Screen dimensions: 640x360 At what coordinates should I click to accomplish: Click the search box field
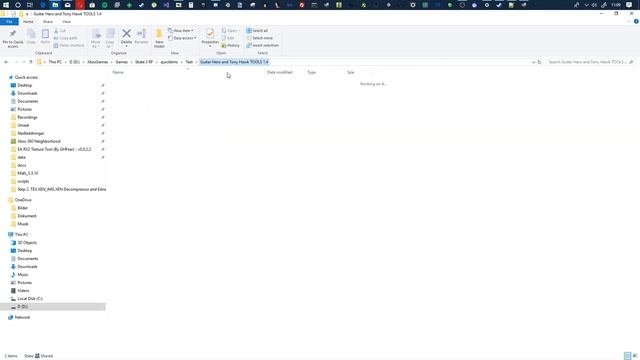[590, 62]
